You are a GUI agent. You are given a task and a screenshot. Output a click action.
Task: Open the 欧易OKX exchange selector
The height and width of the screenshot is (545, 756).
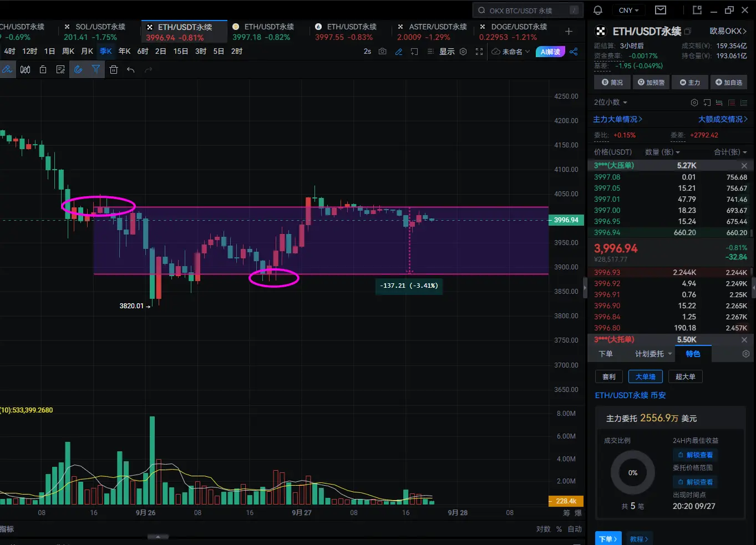728,31
